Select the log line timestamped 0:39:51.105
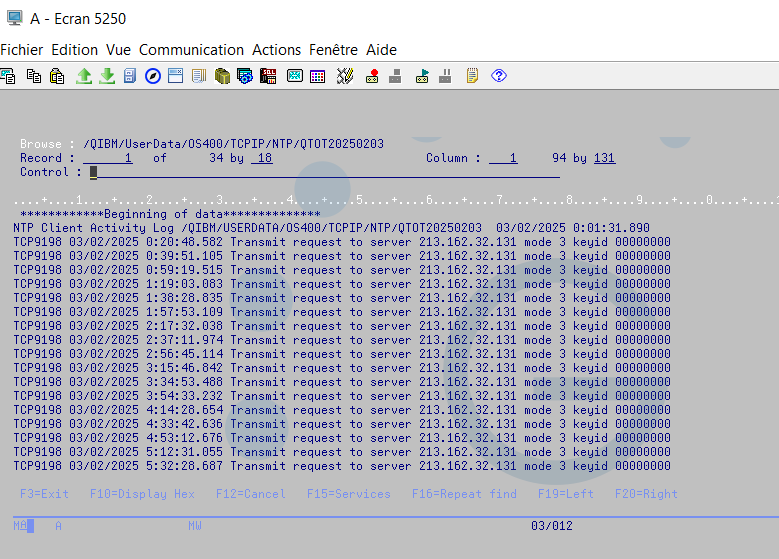This screenshot has height=559, width=779. click(x=342, y=256)
